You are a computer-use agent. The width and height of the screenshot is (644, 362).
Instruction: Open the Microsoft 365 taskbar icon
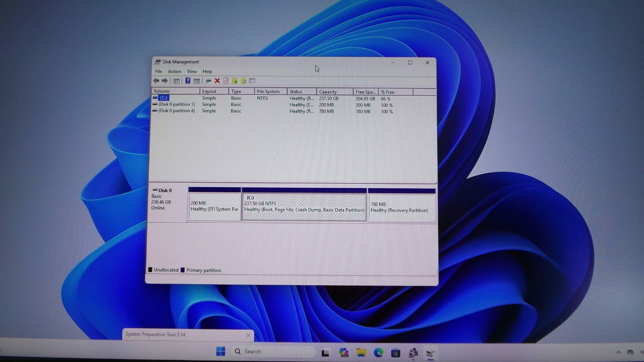(x=344, y=353)
